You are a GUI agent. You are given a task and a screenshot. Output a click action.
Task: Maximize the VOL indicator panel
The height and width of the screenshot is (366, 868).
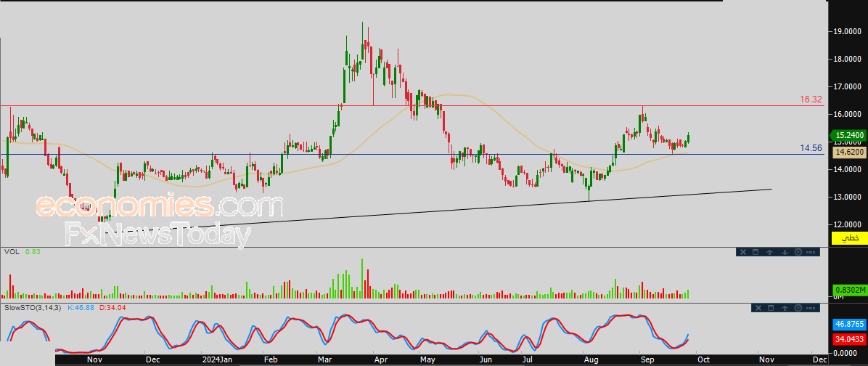coord(756,252)
